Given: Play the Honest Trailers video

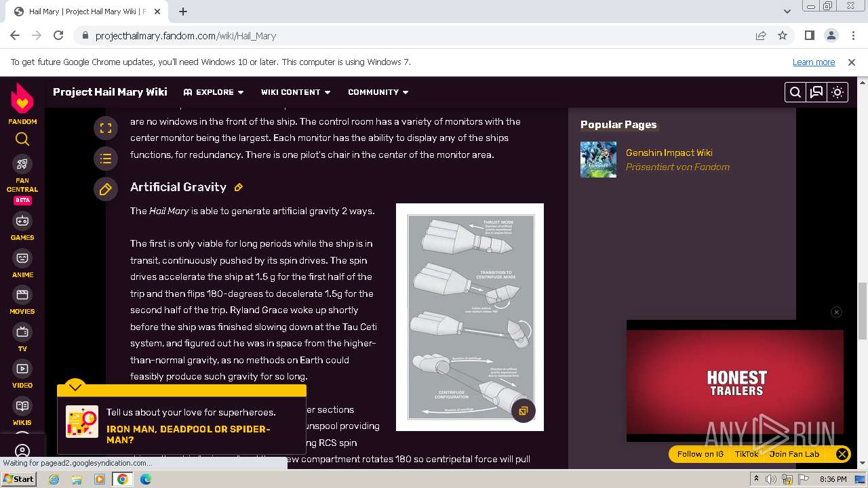Looking at the screenshot, I should (735, 382).
